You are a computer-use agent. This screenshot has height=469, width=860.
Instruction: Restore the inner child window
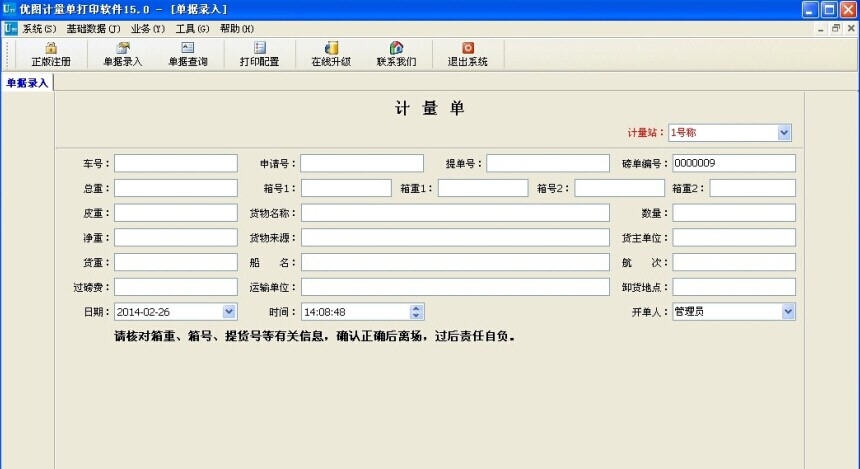(x=836, y=29)
